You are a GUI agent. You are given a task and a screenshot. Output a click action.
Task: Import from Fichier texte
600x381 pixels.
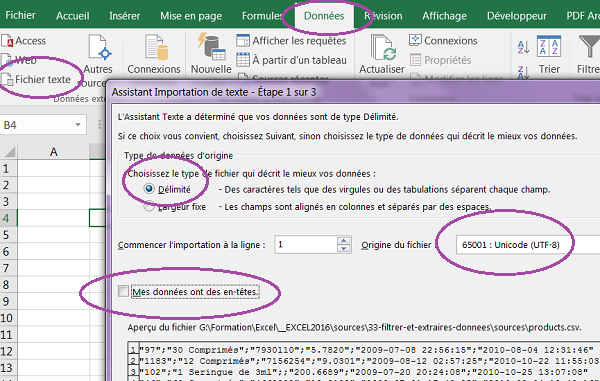click(36, 79)
